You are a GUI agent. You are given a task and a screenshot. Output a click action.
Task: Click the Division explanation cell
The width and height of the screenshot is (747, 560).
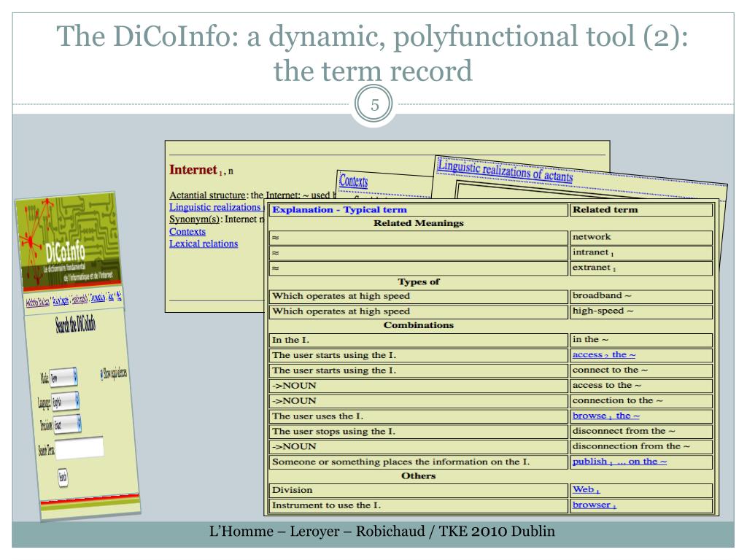[x=419, y=490]
